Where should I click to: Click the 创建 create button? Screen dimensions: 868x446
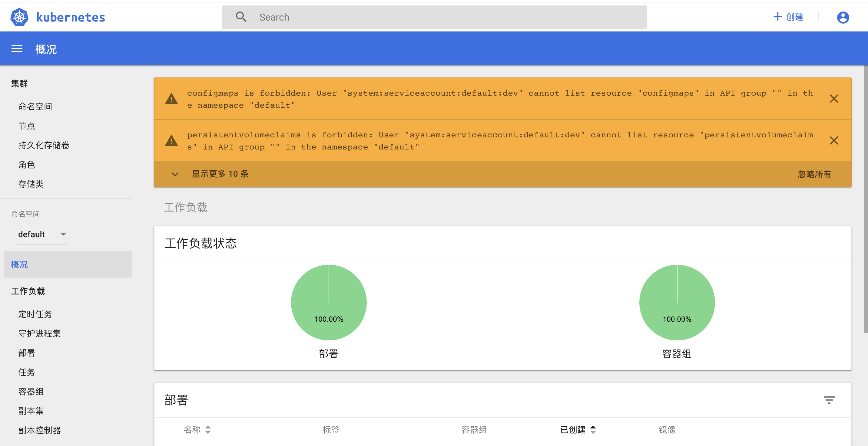point(788,17)
